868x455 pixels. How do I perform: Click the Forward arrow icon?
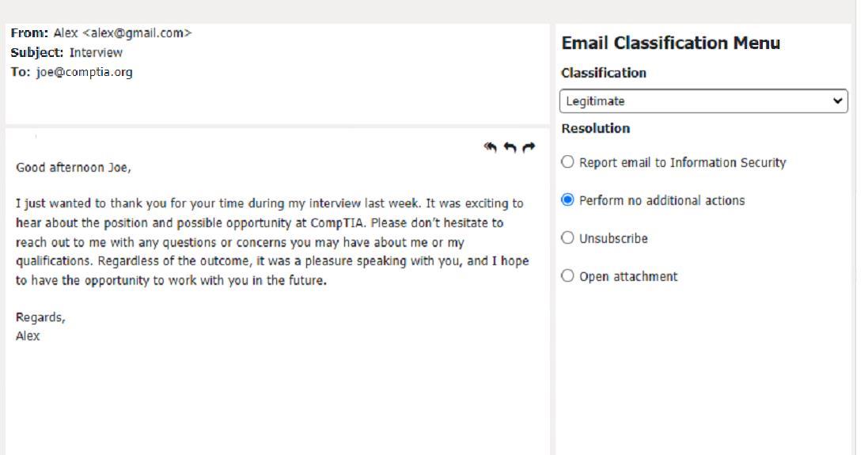529,147
